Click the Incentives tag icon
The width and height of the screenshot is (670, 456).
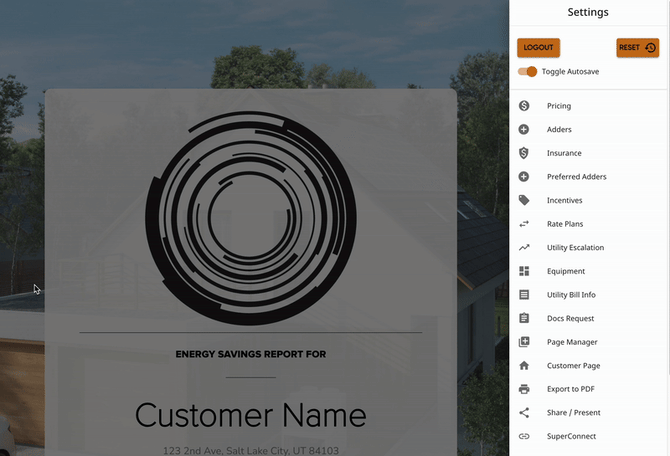[x=524, y=200]
